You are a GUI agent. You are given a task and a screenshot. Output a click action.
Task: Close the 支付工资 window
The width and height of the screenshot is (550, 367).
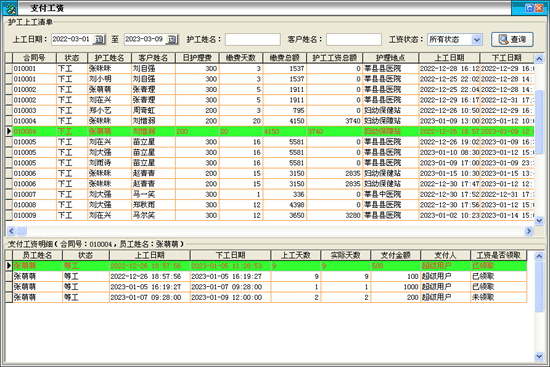[538, 8]
